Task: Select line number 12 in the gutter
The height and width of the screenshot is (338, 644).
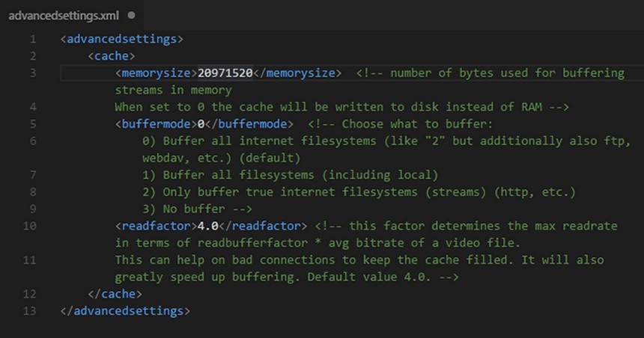Action: [x=29, y=294]
